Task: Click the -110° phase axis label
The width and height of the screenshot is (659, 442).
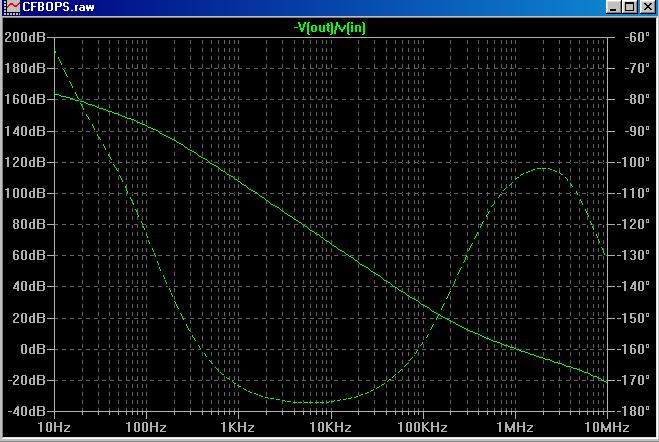Action: [635, 193]
